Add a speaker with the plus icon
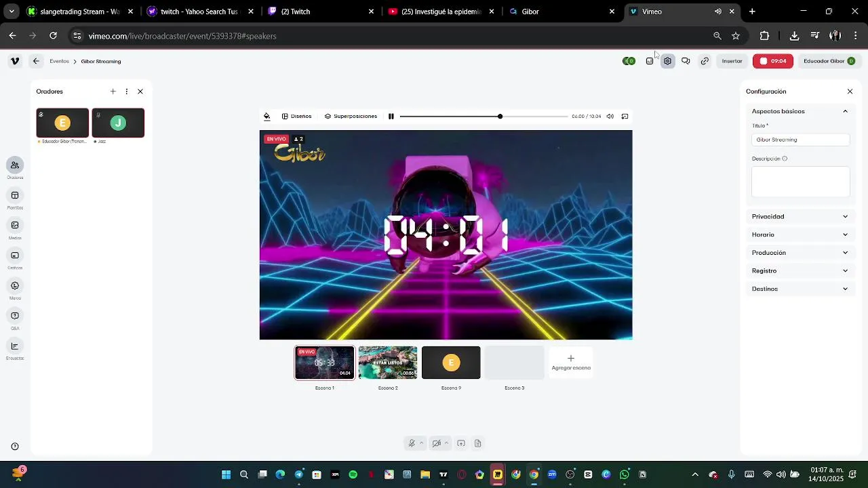 [113, 91]
